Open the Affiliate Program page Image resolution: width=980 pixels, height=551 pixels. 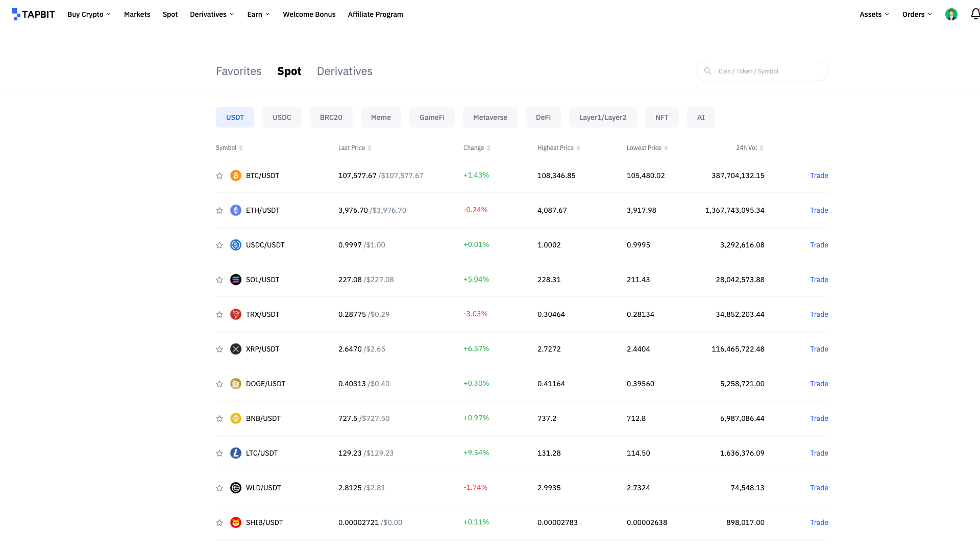375,14
